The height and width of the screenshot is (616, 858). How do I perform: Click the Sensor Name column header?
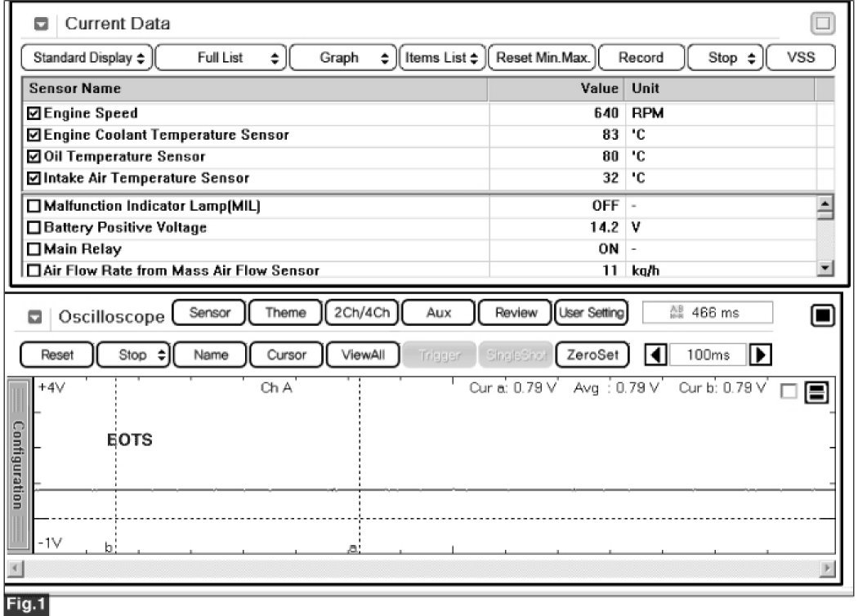[x=255, y=88]
